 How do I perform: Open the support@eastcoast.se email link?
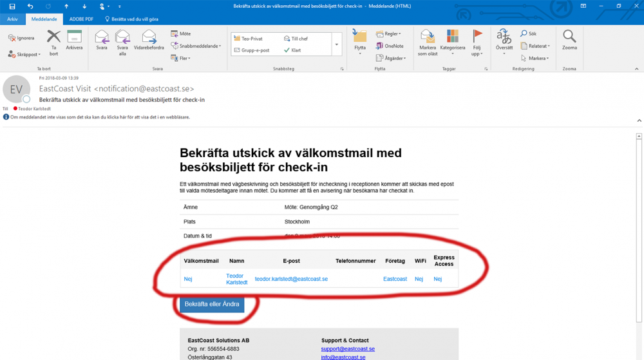pos(348,349)
